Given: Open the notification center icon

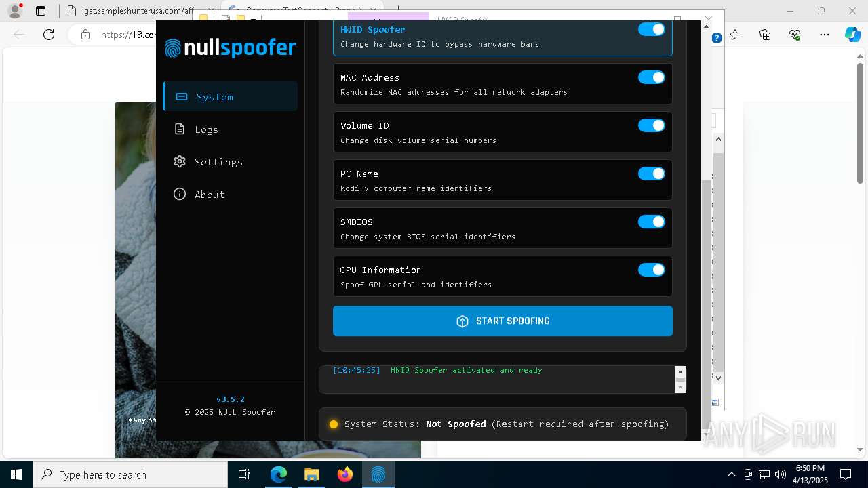Looking at the screenshot, I should pyautogui.click(x=846, y=474).
